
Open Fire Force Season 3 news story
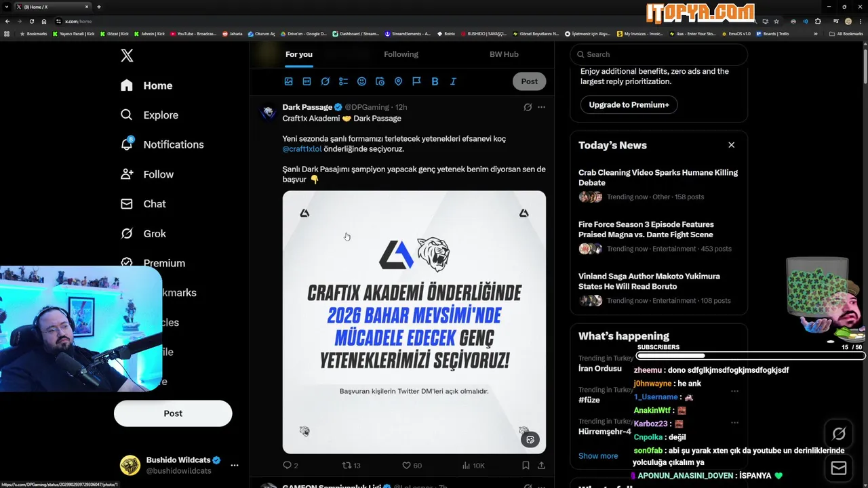[658, 237]
